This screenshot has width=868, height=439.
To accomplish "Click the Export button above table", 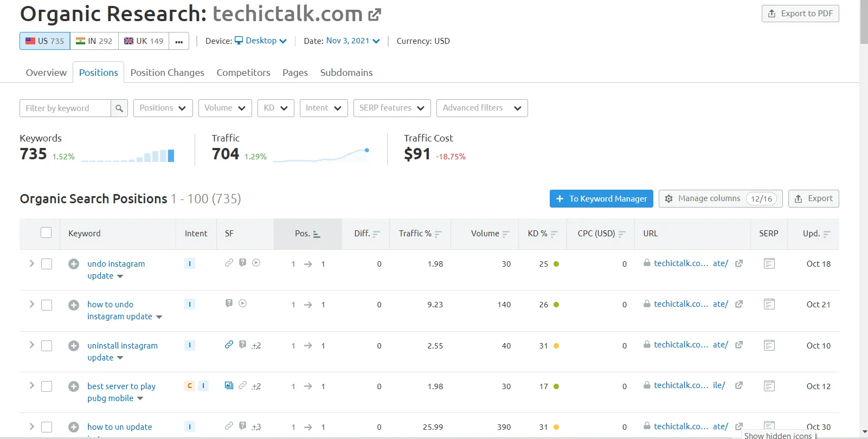I will coord(813,198).
